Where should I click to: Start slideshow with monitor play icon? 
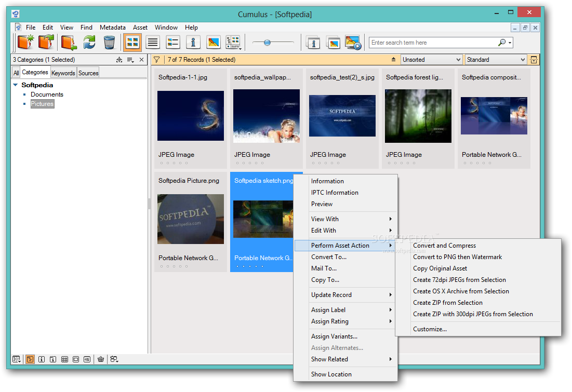[x=353, y=43]
